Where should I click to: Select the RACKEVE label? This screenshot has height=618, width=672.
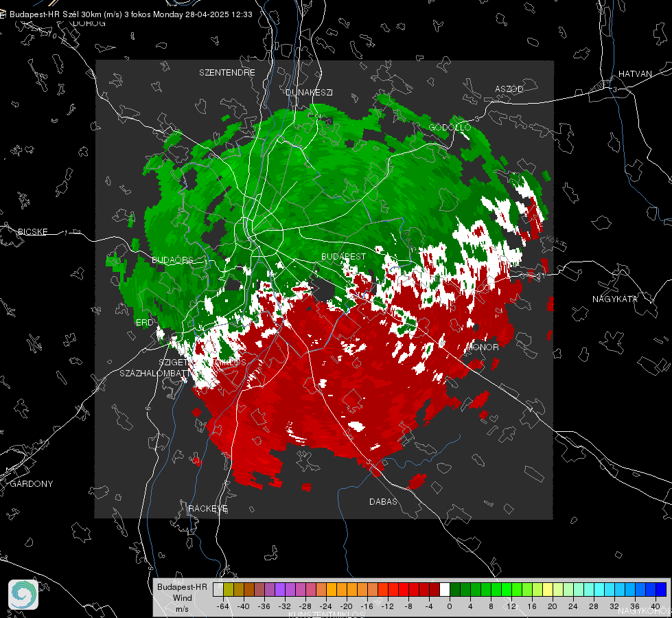point(208,508)
